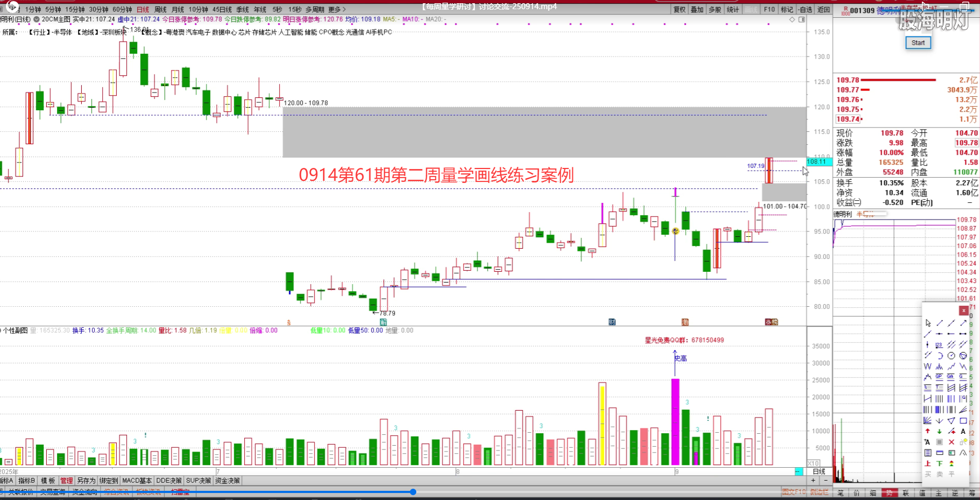Toggle the 叠加 overlay option
980x500 pixels.
[x=697, y=10]
